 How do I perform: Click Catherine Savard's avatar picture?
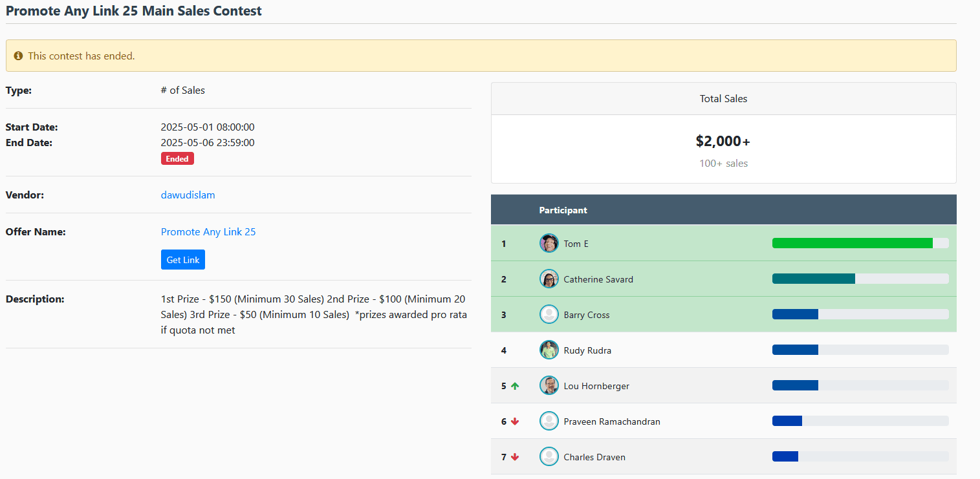pos(549,279)
